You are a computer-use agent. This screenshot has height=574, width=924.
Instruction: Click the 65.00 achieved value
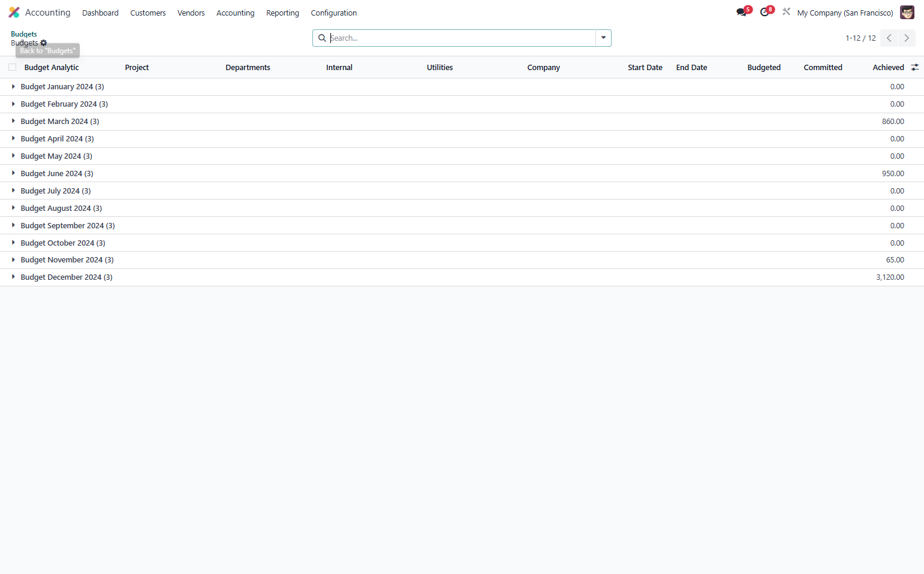(895, 260)
